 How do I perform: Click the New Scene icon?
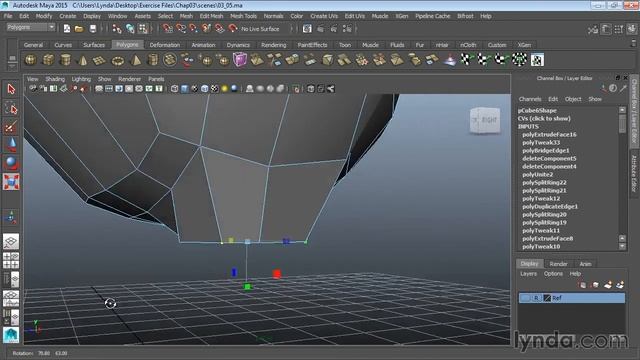click(x=67, y=29)
